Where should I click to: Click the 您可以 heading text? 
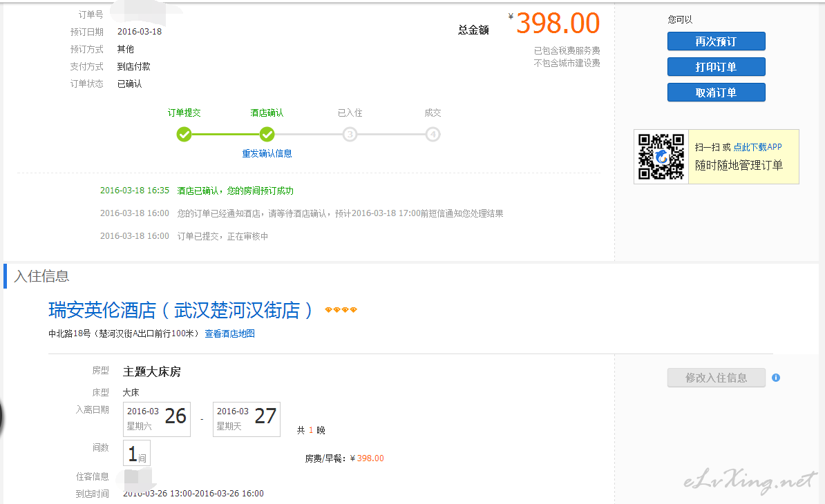[681, 20]
